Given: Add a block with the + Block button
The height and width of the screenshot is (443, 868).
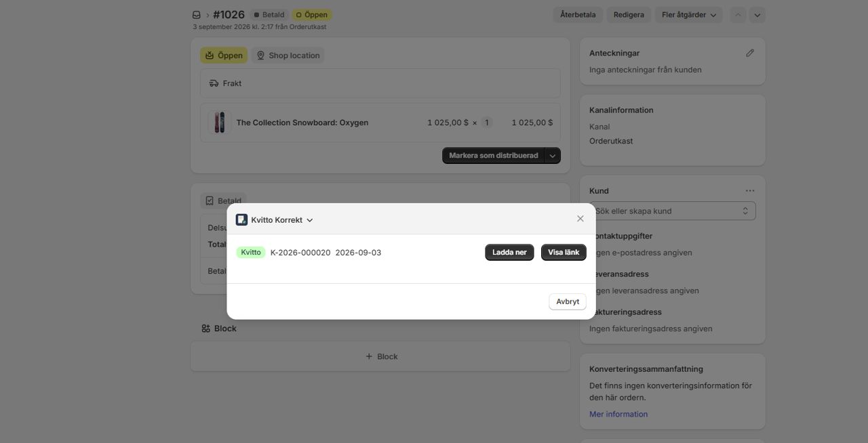Looking at the screenshot, I should [x=380, y=356].
